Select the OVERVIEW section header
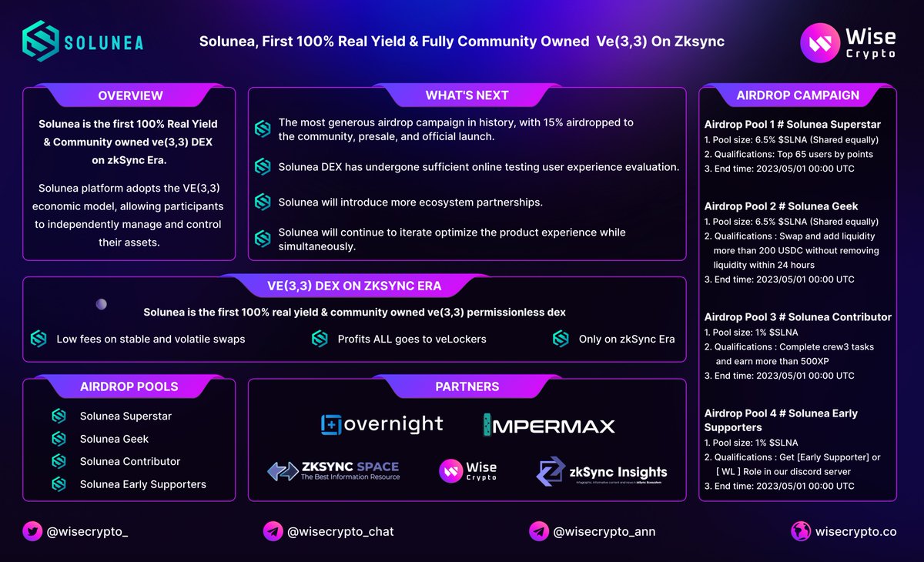924x562 pixels. click(x=130, y=95)
